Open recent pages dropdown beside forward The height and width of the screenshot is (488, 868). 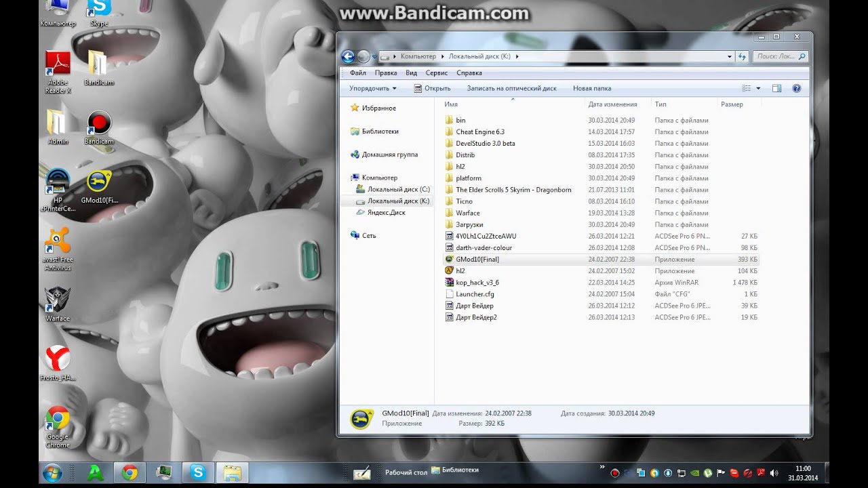(374, 57)
